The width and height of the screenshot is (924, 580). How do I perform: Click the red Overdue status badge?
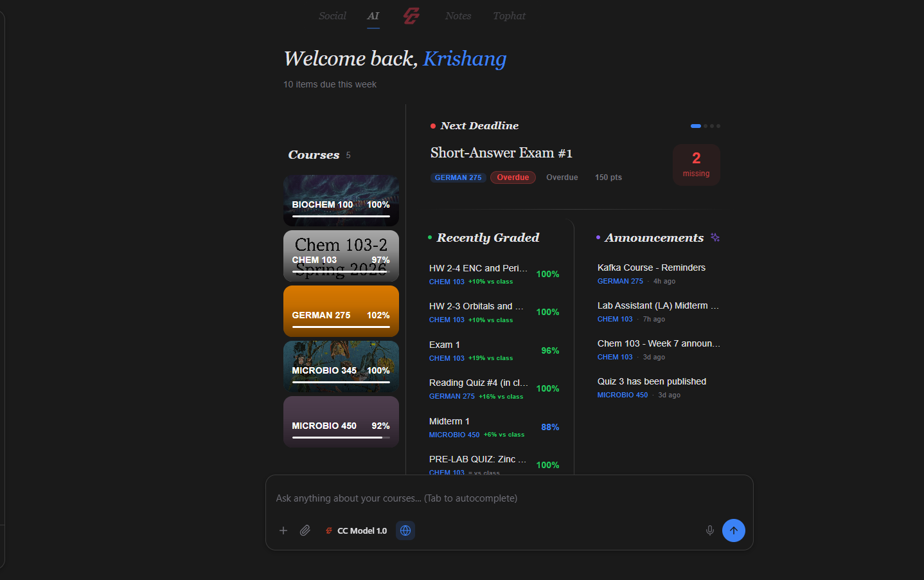tap(513, 177)
